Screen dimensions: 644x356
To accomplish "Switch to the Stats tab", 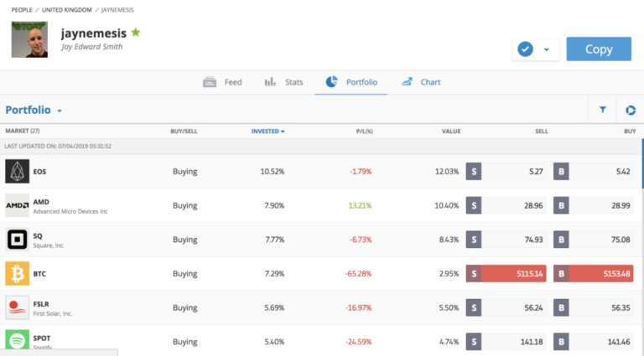I will tap(283, 82).
